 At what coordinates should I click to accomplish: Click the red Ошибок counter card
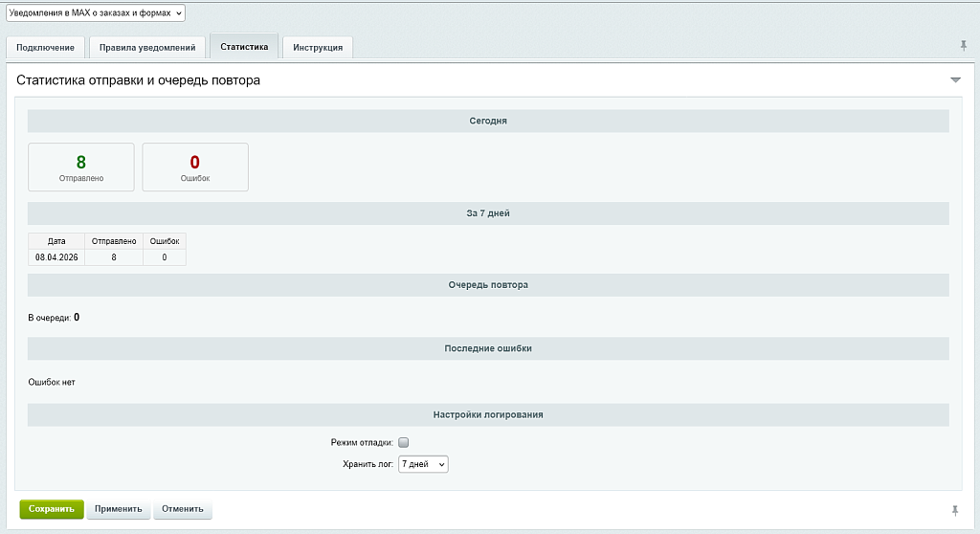195,167
